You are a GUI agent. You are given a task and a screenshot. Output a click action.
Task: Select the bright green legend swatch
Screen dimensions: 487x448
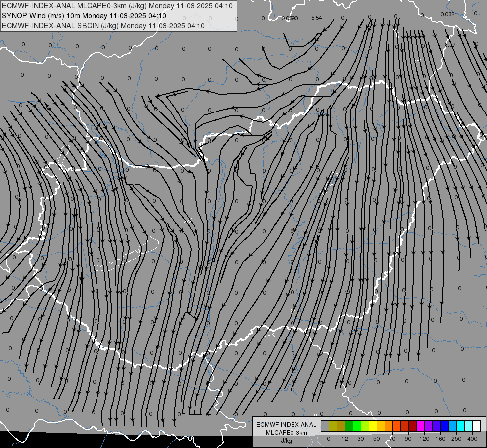click(x=357, y=426)
